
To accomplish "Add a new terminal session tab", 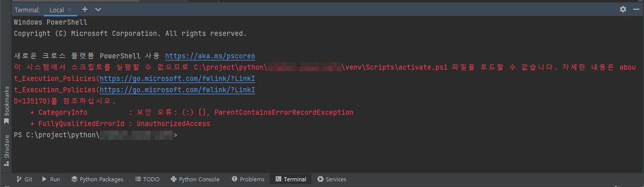I will click(85, 9).
